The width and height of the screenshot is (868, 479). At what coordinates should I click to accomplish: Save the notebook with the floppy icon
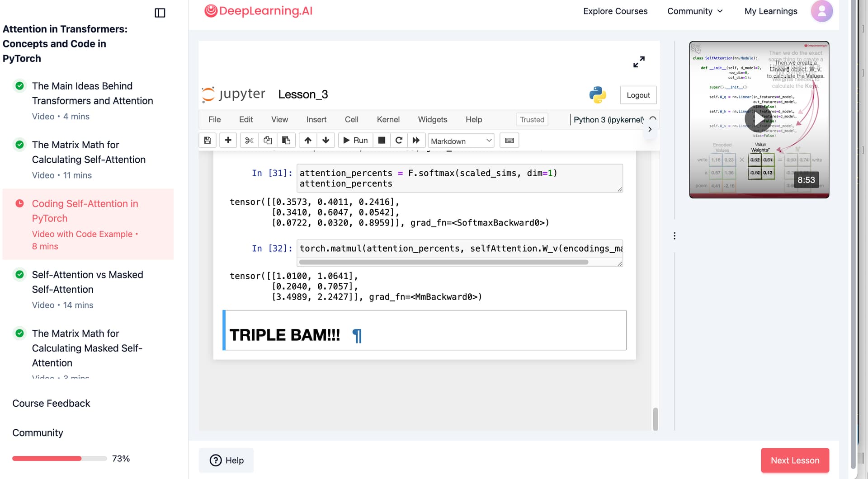coord(208,140)
